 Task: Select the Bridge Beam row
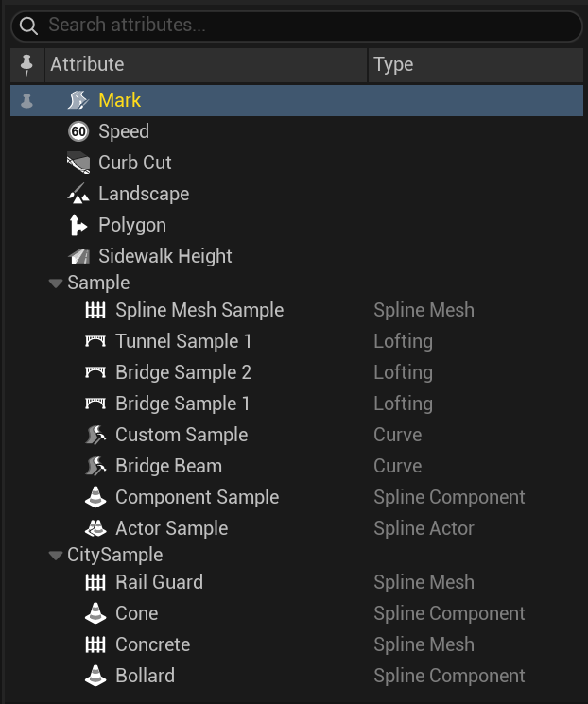297,466
